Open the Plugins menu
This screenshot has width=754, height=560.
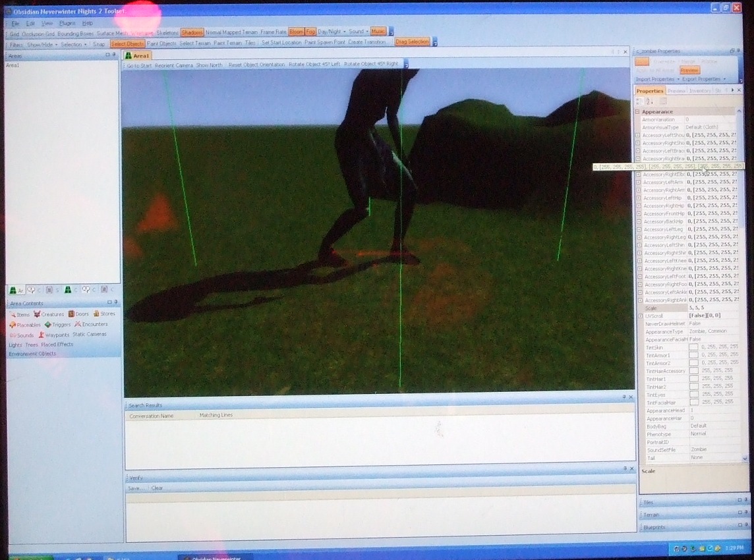tap(67, 23)
